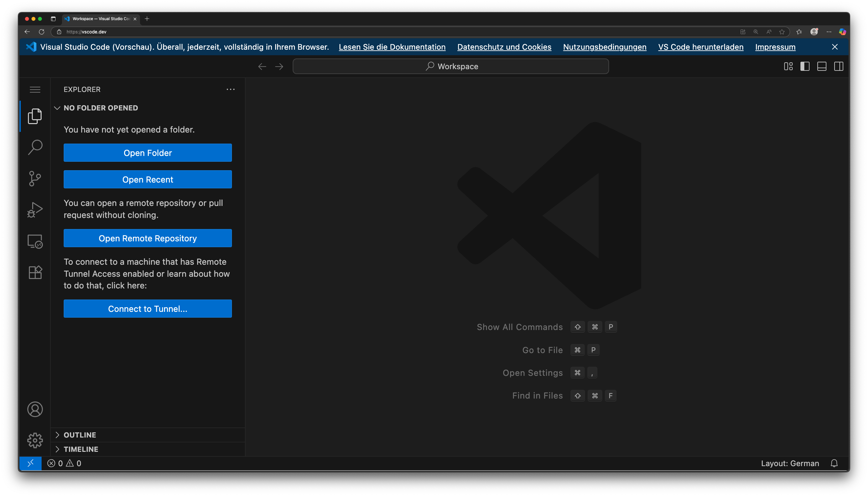The image size is (868, 496).
Task: Open Explorer more actions menu
Action: [231, 89]
